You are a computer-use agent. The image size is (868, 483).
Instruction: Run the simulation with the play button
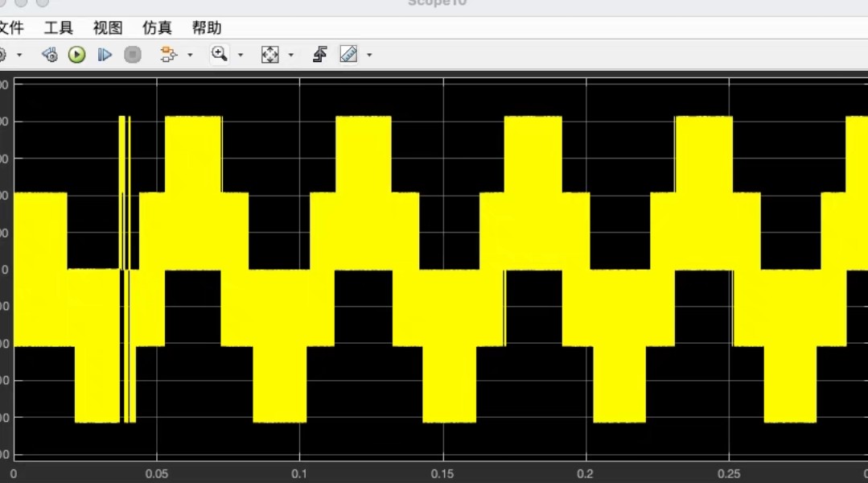pyautogui.click(x=77, y=54)
